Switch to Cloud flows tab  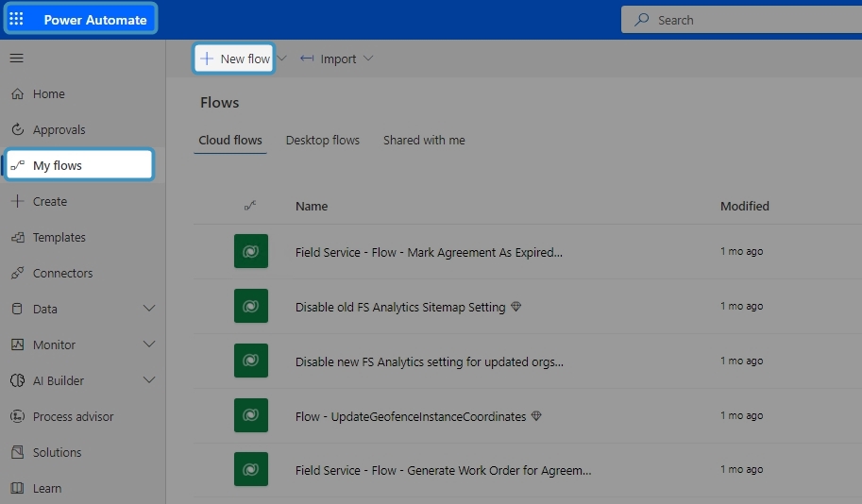pos(230,140)
